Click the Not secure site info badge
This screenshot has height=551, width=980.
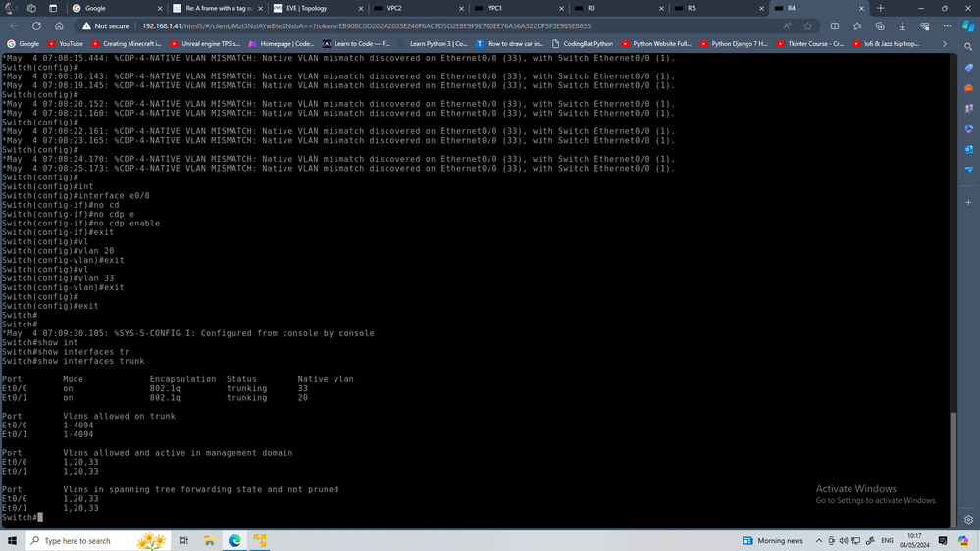pos(106,26)
